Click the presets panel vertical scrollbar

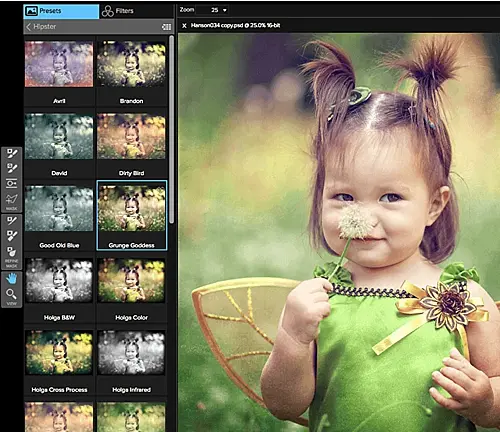point(171,129)
